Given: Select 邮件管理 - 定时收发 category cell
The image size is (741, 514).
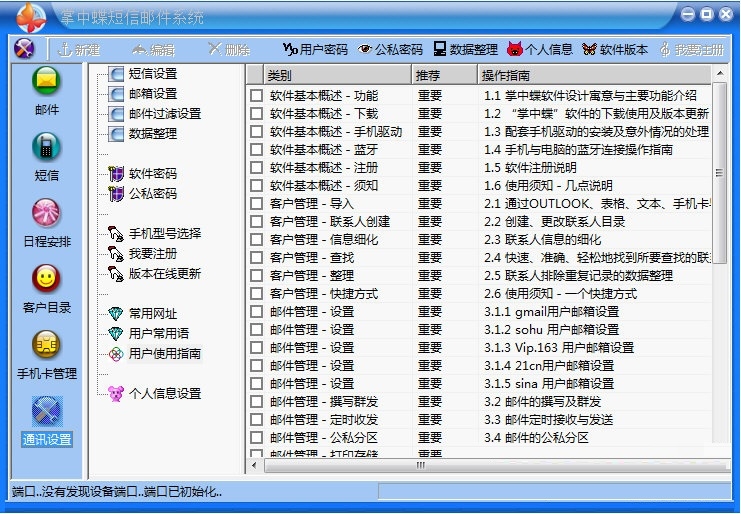Looking at the screenshot, I should [324, 420].
